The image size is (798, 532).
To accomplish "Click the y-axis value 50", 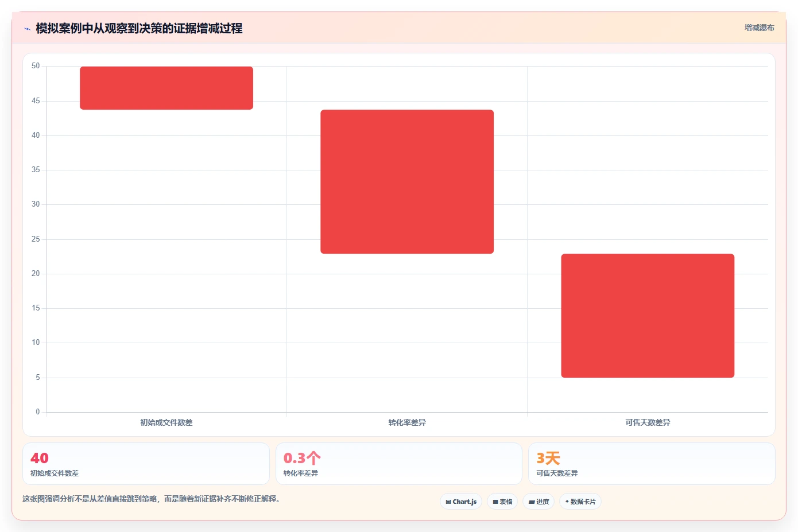I will click(x=36, y=66).
